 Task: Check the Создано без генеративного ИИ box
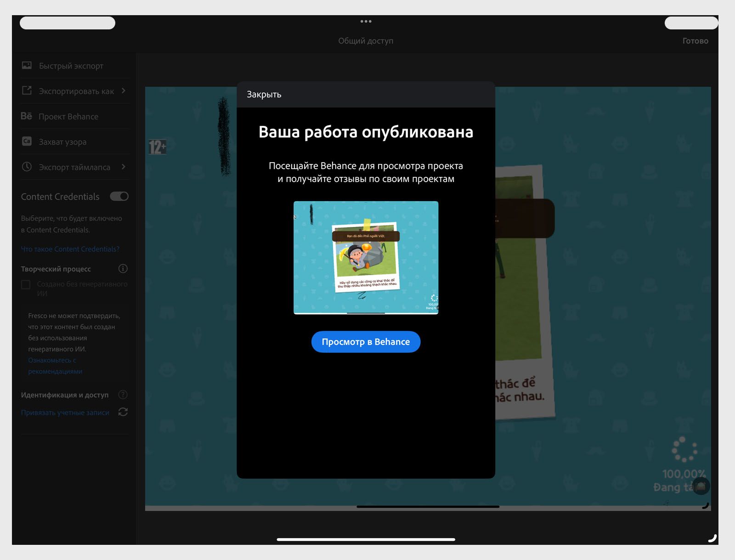pos(26,285)
